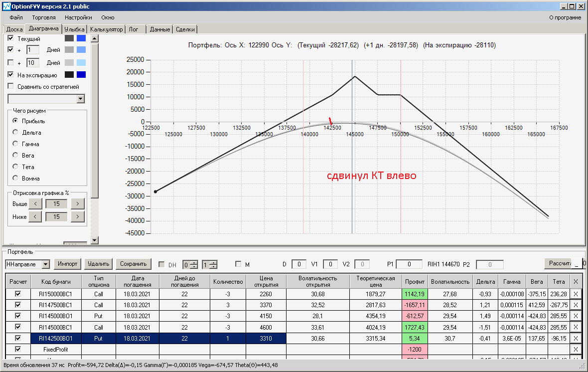This screenshot has width=588, height=372.
Task: Click the Сохранить button
Action: pyautogui.click(x=134, y=264)
